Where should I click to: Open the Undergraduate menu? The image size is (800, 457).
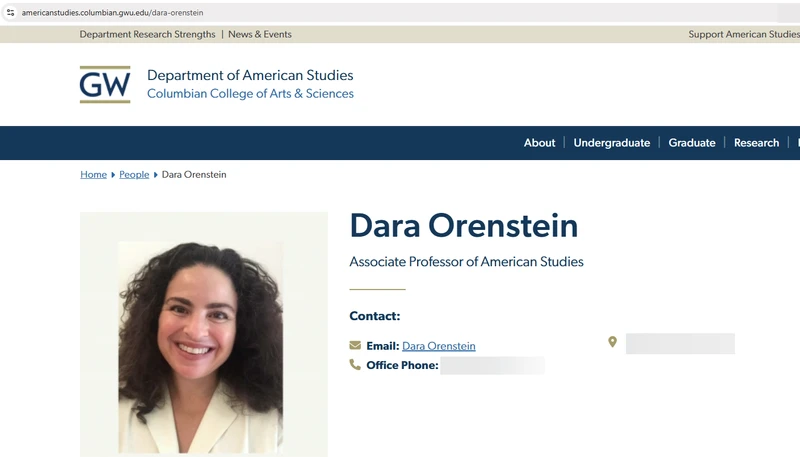(x=612, y=143)
